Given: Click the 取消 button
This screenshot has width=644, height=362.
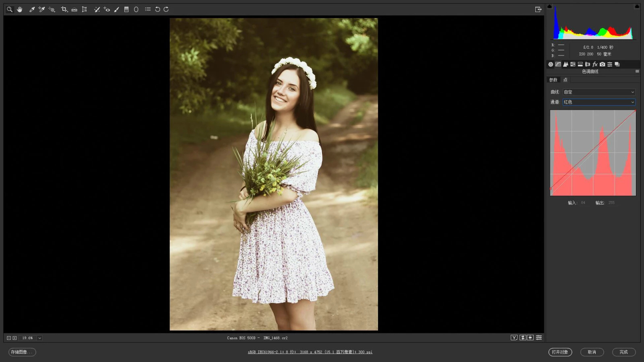Looking at the screenshot, I should [592, 352].
